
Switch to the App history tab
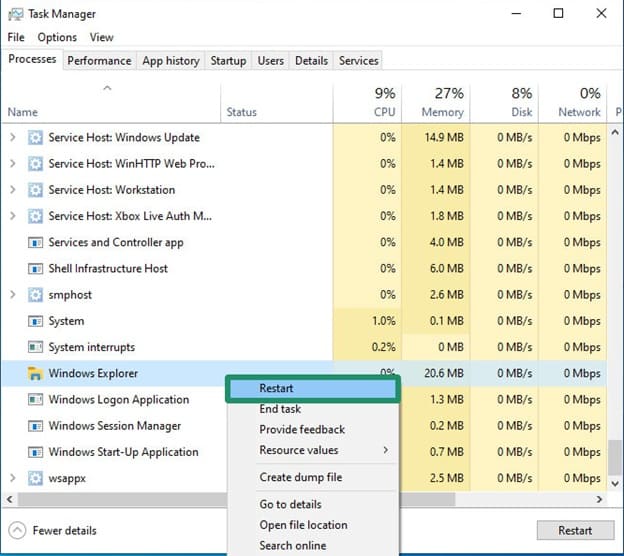pos(171,61)
